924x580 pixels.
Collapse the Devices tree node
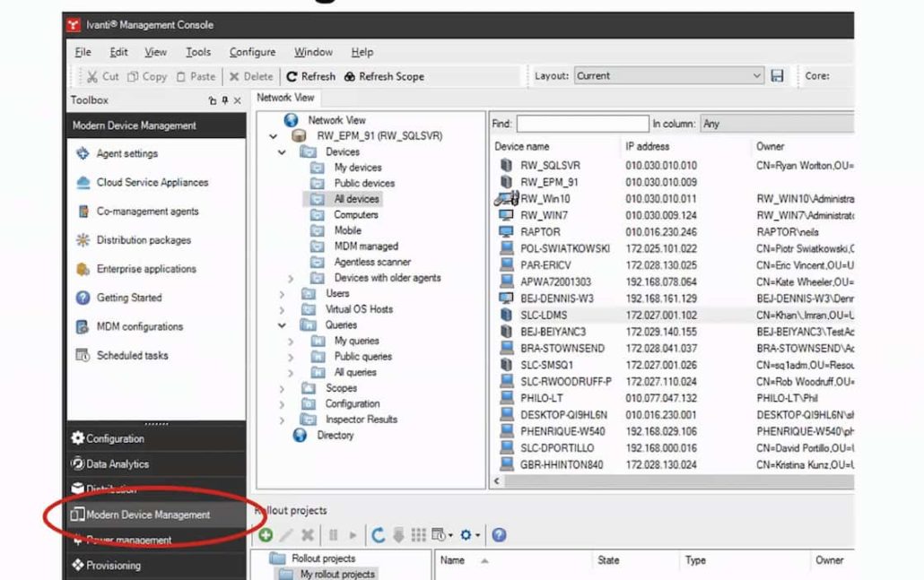pyautogui.click(x=282, y=151)
